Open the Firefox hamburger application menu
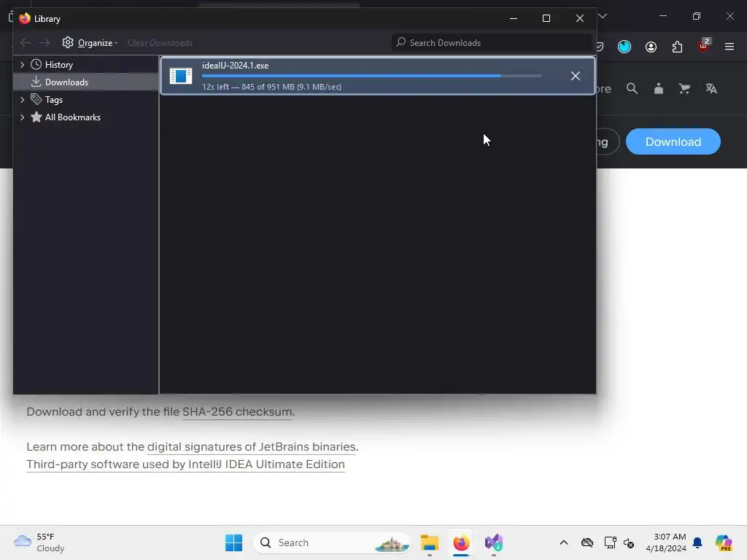This screenshot has width=747, height=560. 729,47
